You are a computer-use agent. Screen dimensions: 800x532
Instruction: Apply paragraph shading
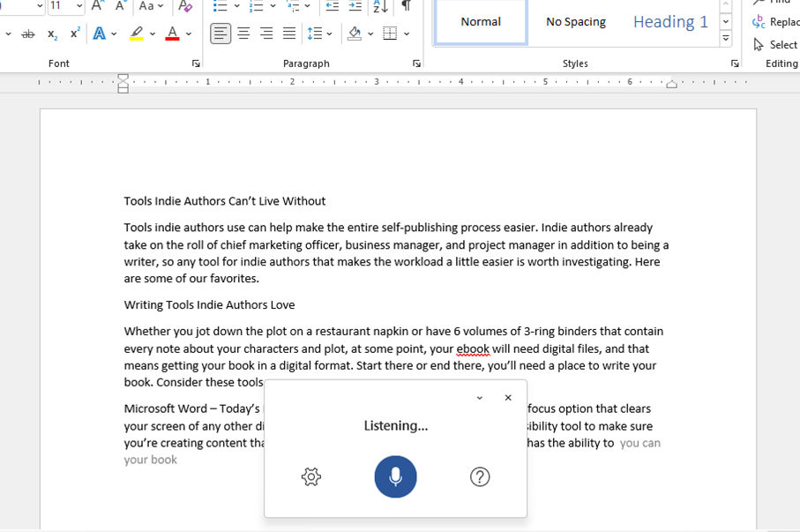(x=354, y=34)
